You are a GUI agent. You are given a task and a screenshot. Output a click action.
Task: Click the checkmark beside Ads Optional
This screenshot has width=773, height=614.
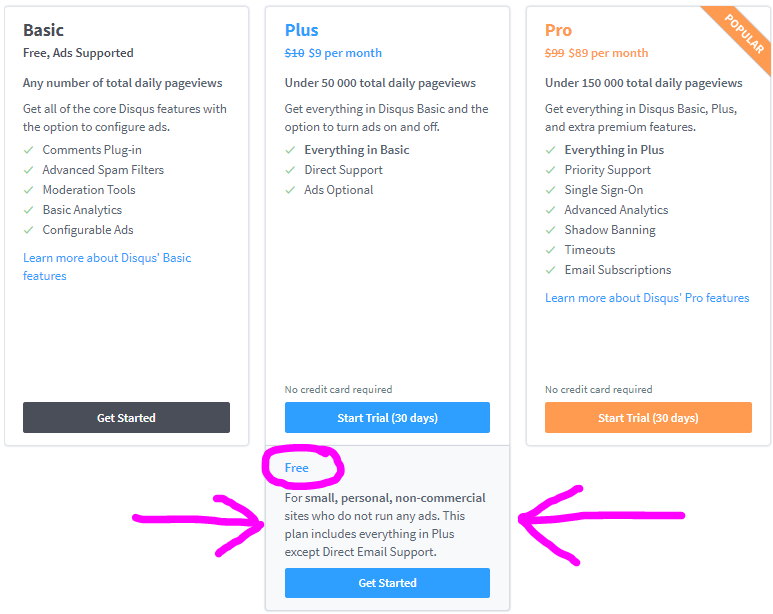(291, 190)
